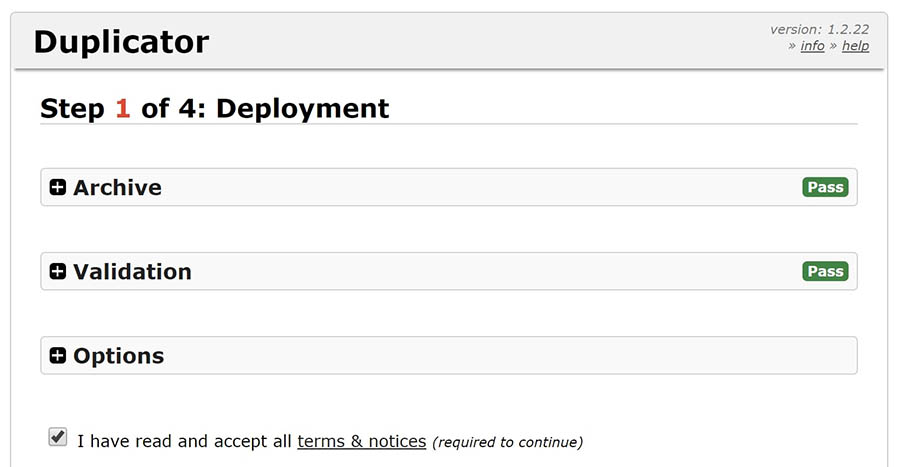Click the Duplicator title heading
The width and height of the screenshot is (900, 467).
121,42
